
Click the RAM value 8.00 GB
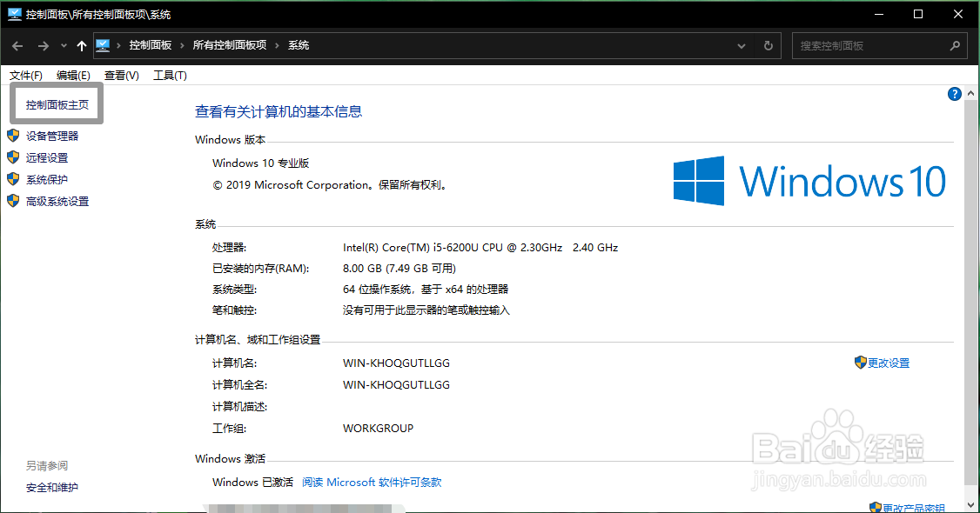pyautogui.click(x=399, y=268)
